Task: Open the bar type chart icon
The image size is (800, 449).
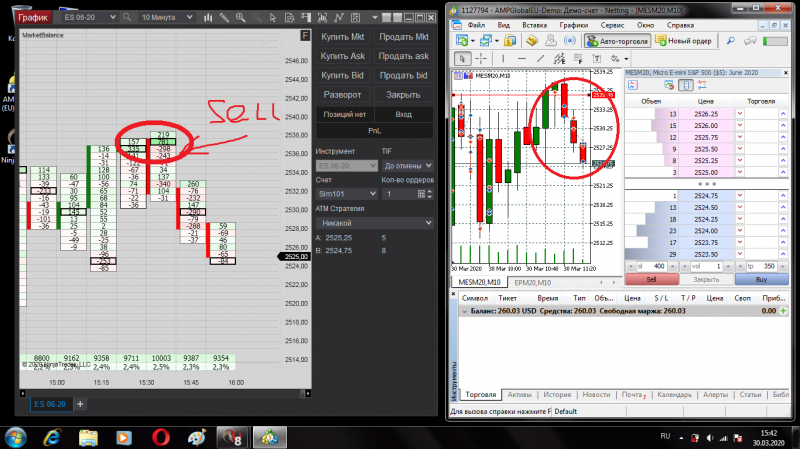Action: pyautogui.click(x=208, y=17)
